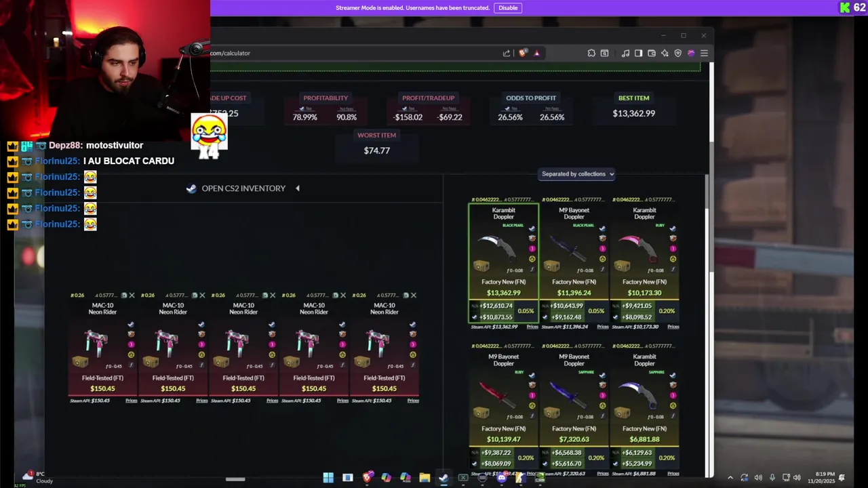The width and height of the screenshot is (868, 488).
Task: Click the Brave Rewards triangle icon
Action: tap(536, 53)
